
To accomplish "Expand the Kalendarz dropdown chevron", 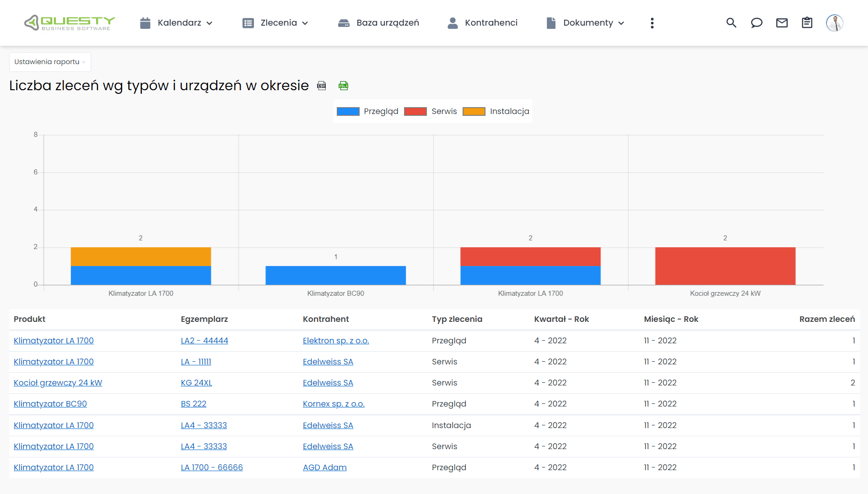I will [x=209, y=23].
